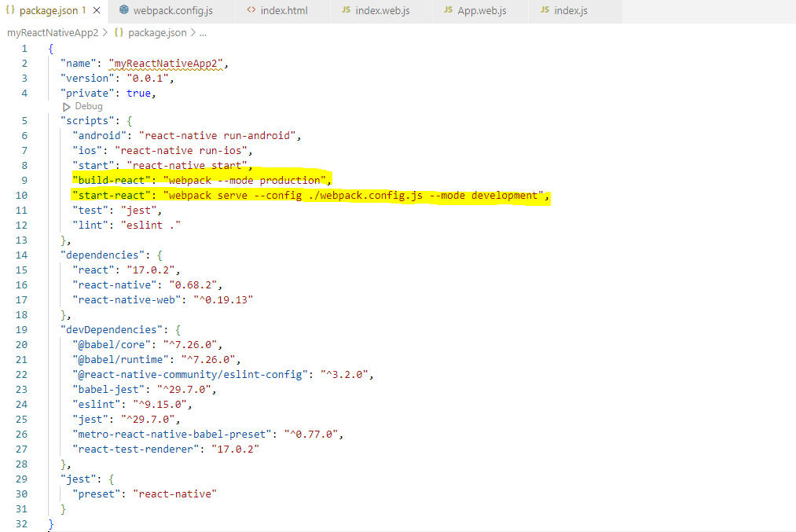Click the Debug play triangle icon
The height and width of the screenshot is (532, 796).
tap(67, 107)
